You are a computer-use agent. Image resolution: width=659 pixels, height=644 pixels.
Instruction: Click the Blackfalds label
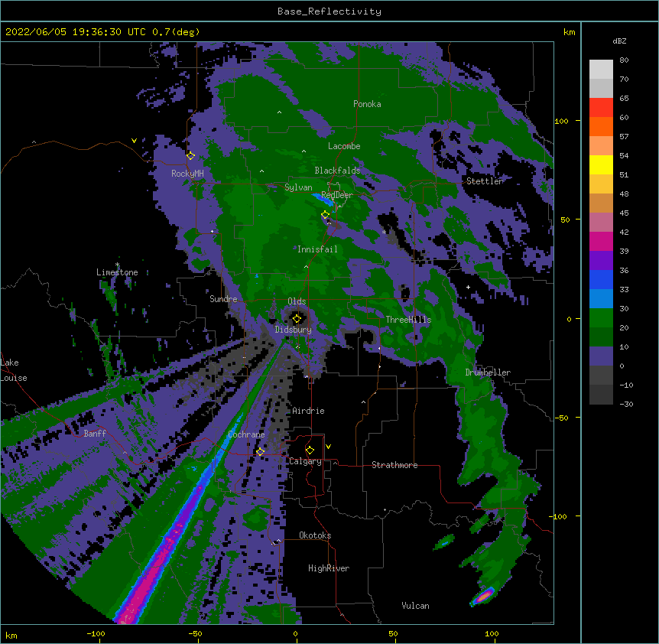coord(337,171)
